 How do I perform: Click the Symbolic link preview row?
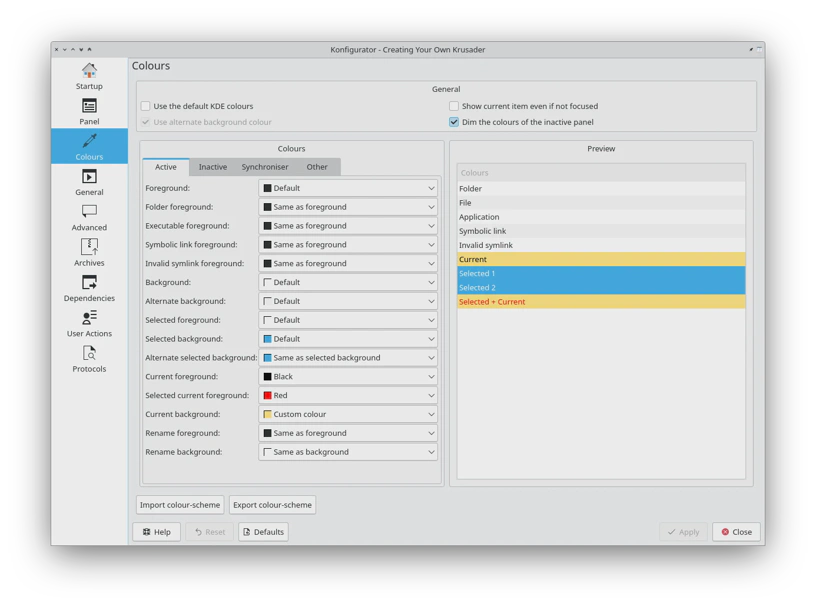[x=601, y=231]
